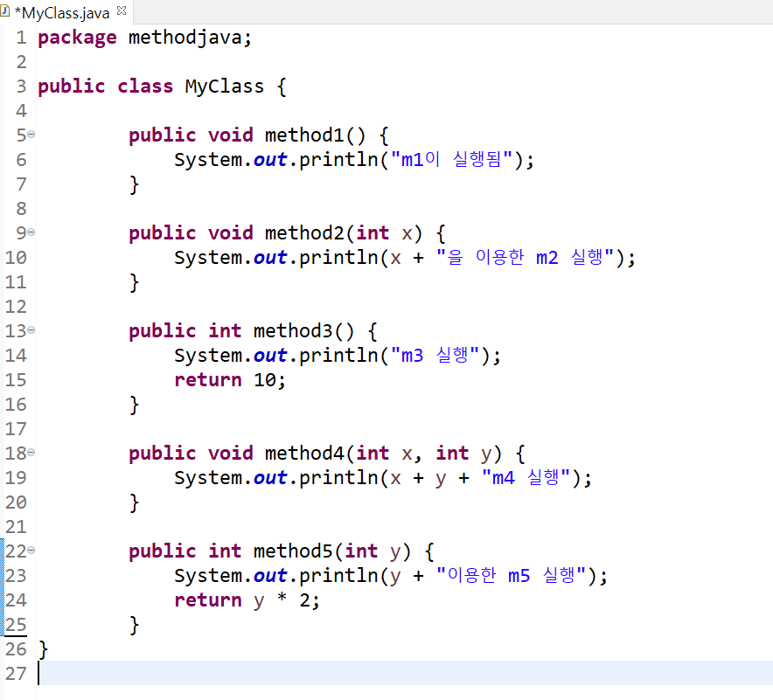Click 'println' on line 10
Viewport: 773px width, 700px height.
(338, 258)
